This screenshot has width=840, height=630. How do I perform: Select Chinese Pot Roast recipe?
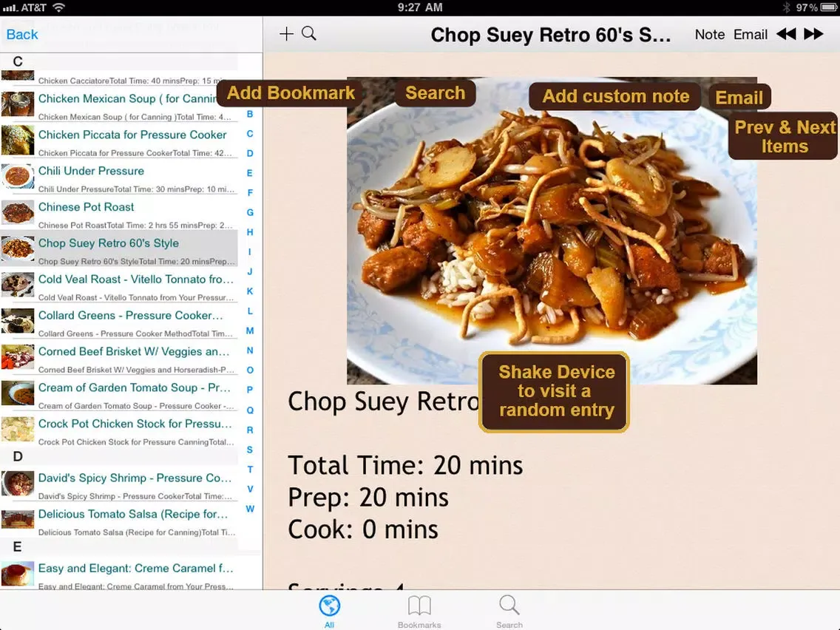pyautogui.click(x=119, y=213)
